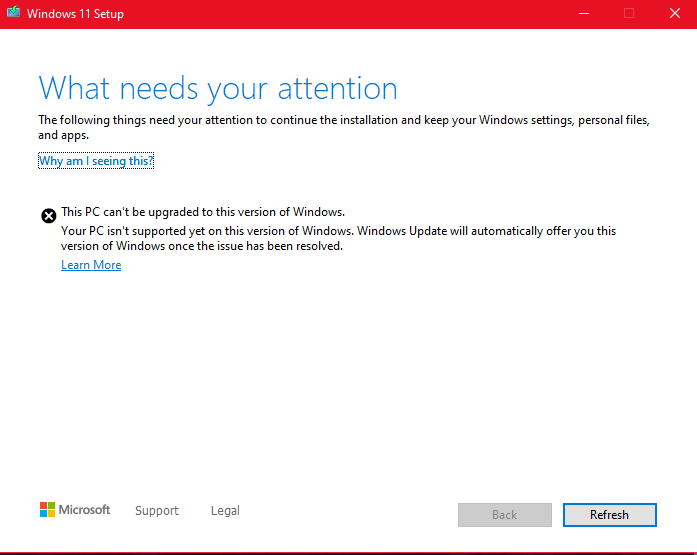
Task: Open the Support link
Action: 157,511
